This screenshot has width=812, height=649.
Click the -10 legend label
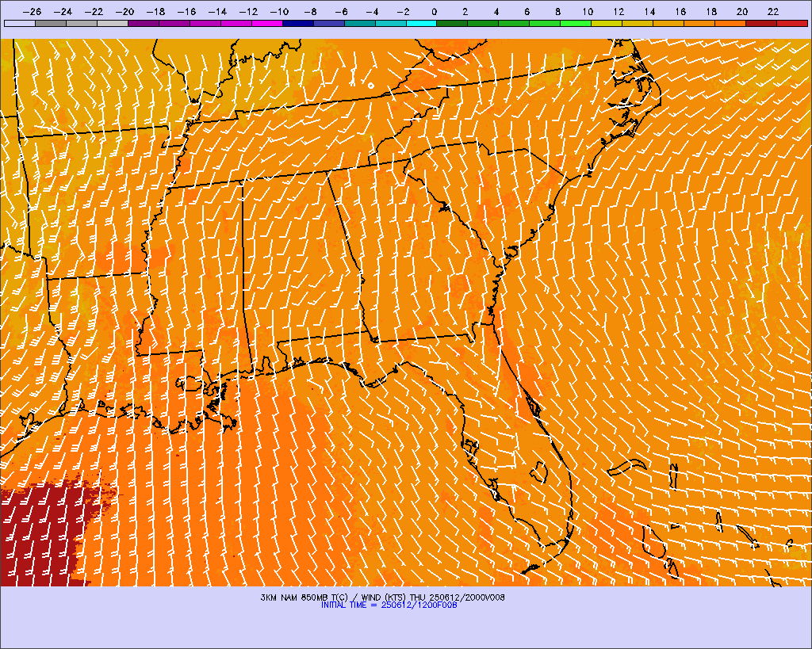pyautogui.click(x=279, y=12)
